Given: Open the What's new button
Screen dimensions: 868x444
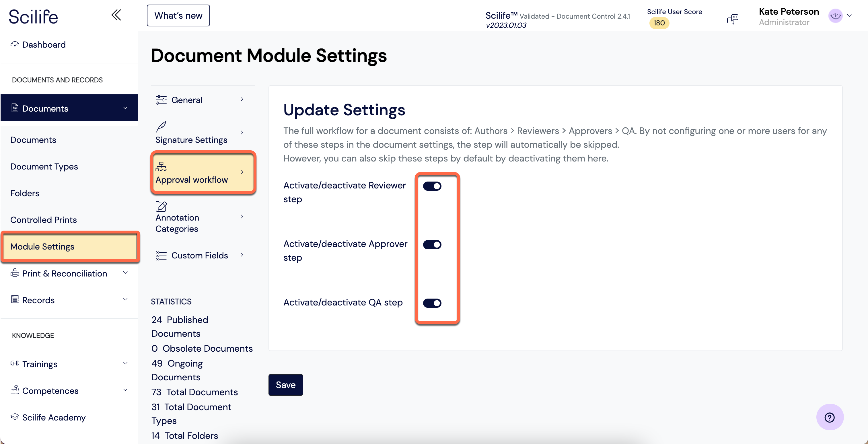Looking at the screenshot, I should click(x=178, y=15).
